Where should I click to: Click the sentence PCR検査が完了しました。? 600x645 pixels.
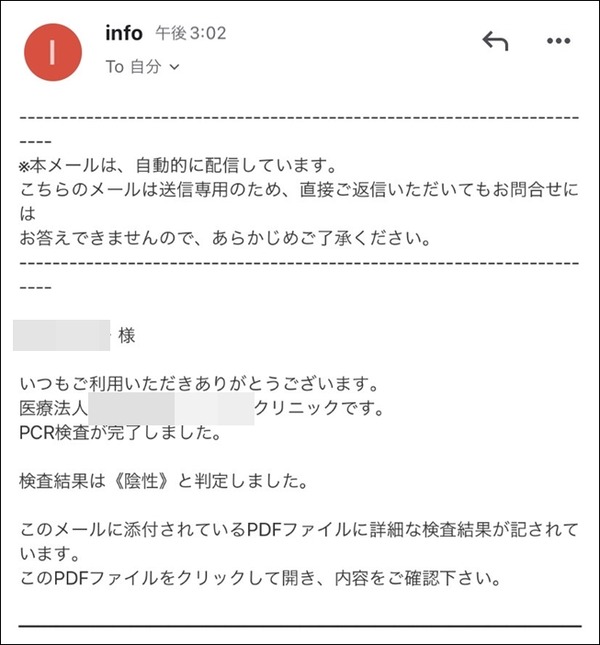[120, 433]
